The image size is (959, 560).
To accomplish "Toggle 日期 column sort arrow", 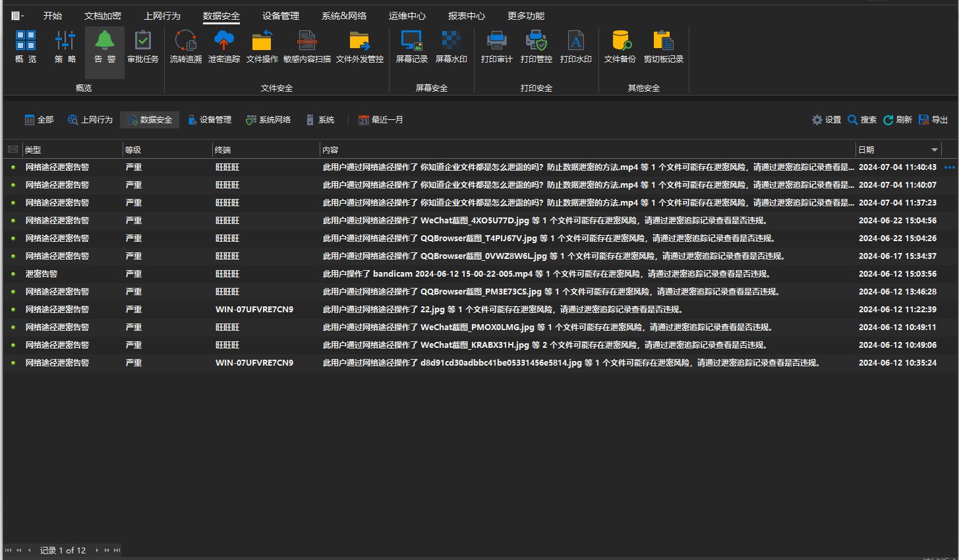I will click(934, 150).
